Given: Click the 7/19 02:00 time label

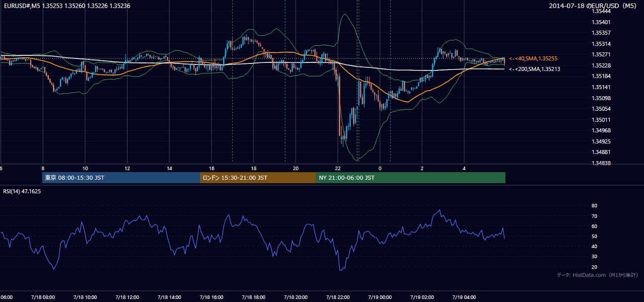Looking at the screenshot, I should [x=422, y=297].
